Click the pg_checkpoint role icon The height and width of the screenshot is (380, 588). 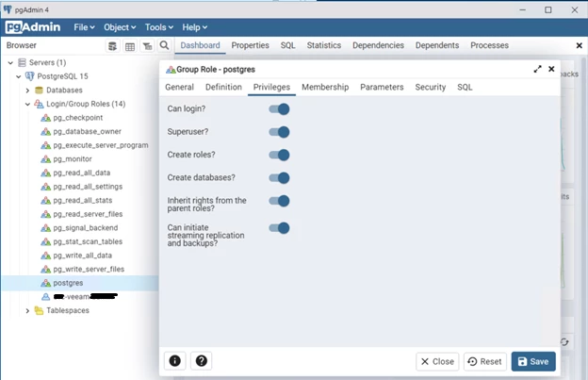point(45,118)
